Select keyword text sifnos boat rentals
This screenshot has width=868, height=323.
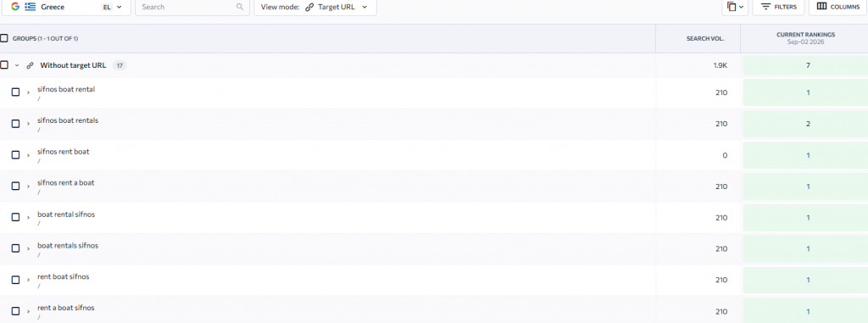(68, 120)
